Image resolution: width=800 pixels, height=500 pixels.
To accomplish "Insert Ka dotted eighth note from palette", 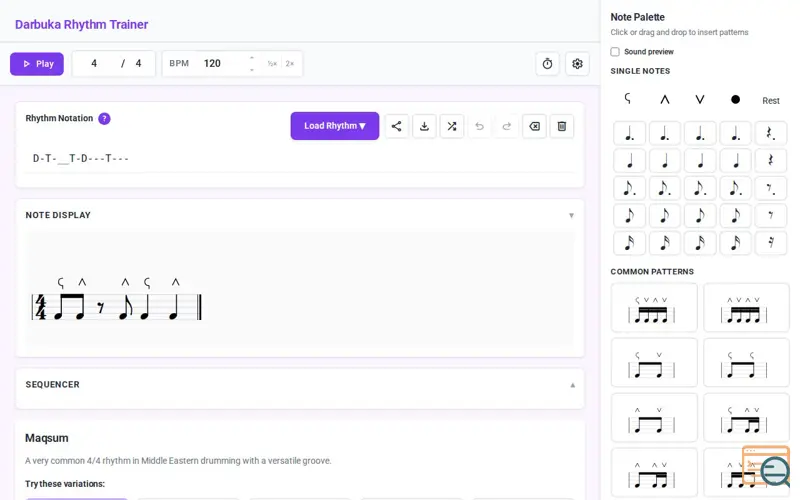I will pyautogui.click(x=700, y=188).
